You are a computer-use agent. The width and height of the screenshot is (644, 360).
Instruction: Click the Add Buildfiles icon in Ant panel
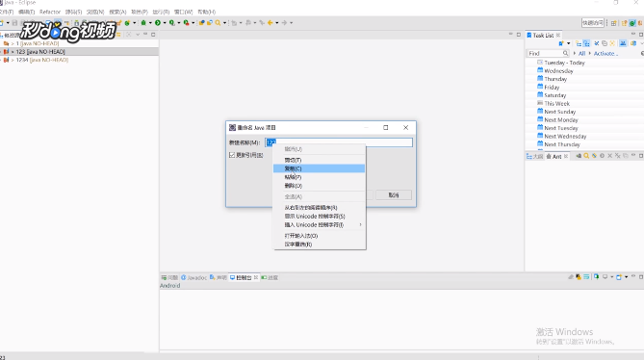pos(579,156)
